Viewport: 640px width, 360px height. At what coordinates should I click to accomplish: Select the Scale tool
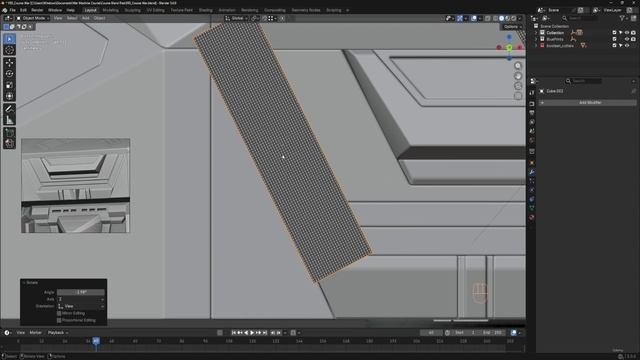click(9, 85)
